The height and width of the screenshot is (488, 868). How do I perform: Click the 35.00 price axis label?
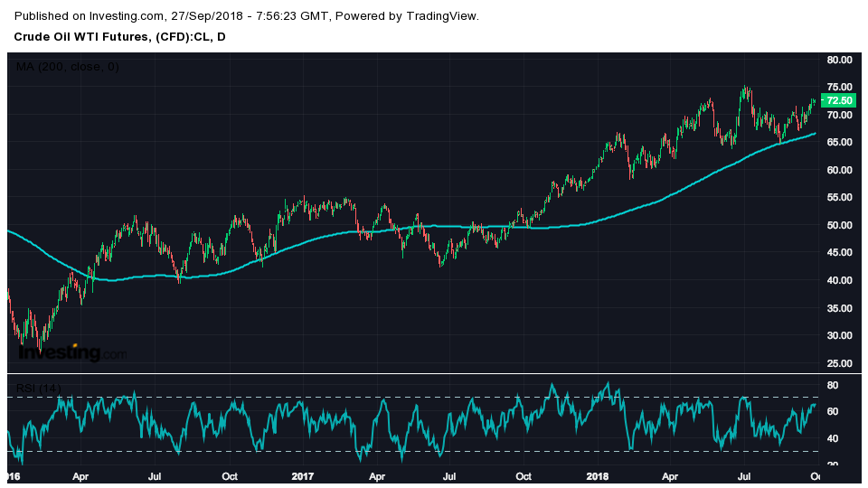840,309
